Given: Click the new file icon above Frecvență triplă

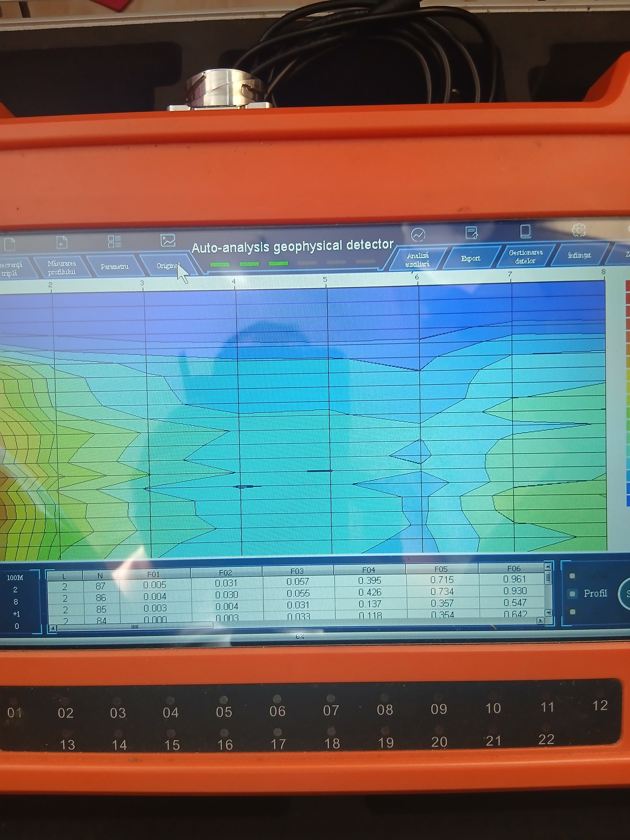Looking at the screenshot, I should coord(9,244).
